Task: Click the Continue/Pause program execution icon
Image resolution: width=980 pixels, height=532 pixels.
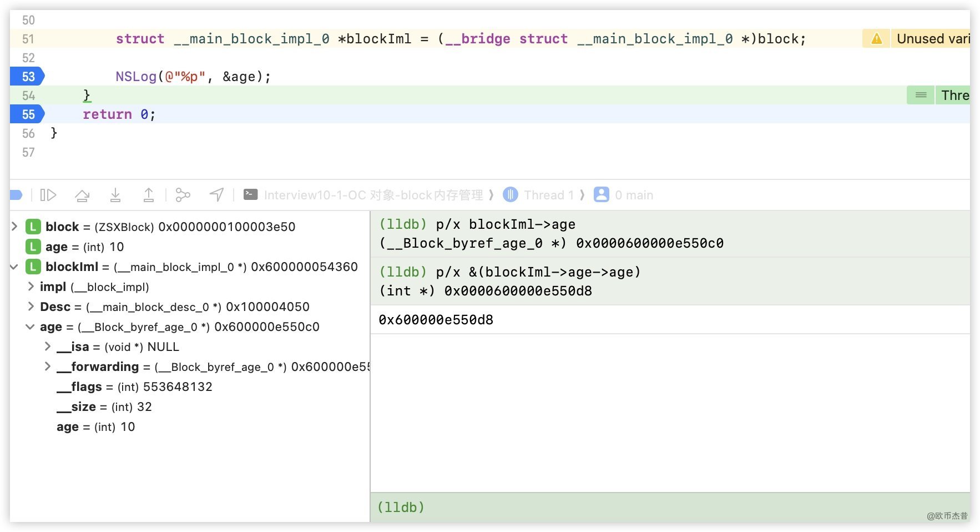Action: click(48, 195)
